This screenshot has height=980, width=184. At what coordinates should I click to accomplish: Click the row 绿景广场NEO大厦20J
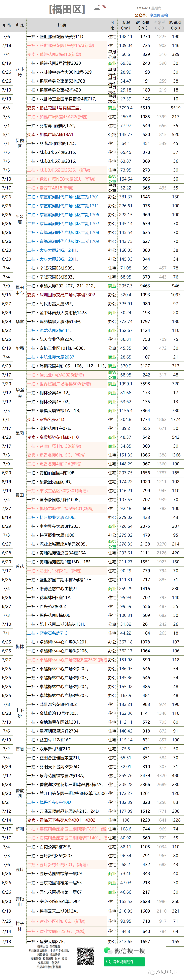click(x=92, y=179)
